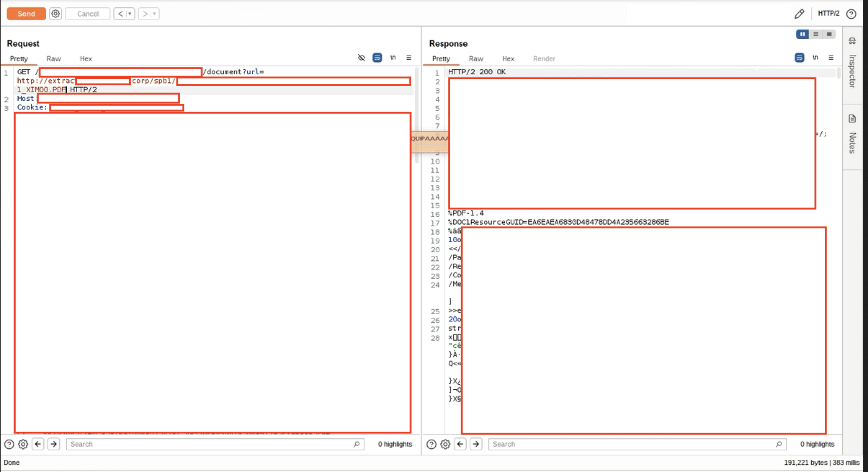Go to next match in Response search
Screen dimensions: 868x472
(x=476, y=444)
